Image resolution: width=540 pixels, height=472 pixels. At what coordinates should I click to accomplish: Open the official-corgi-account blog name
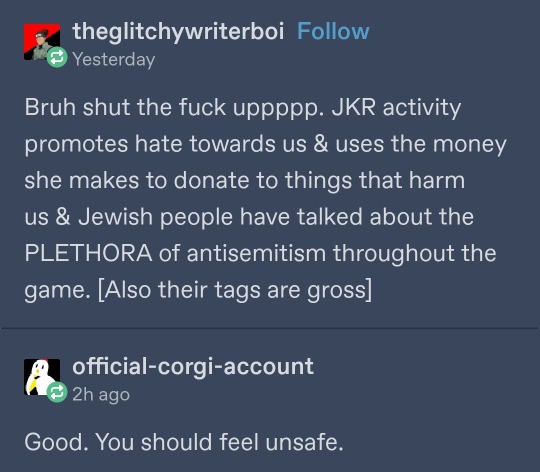click(x=193, y=366)
